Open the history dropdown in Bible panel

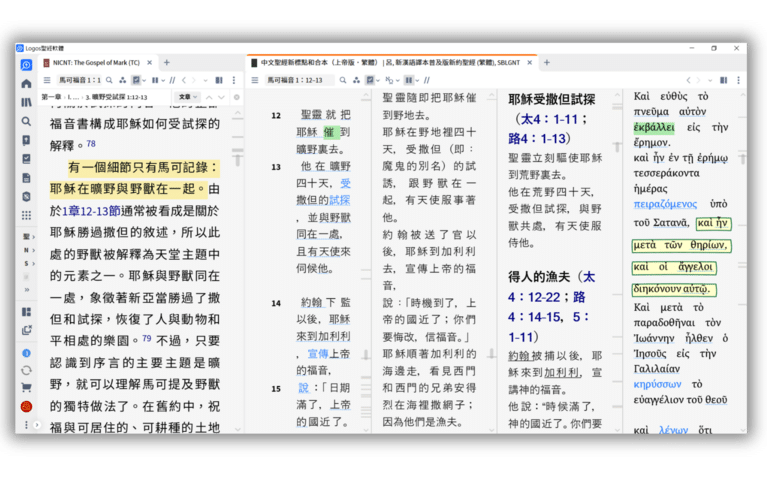pos(710,80)
